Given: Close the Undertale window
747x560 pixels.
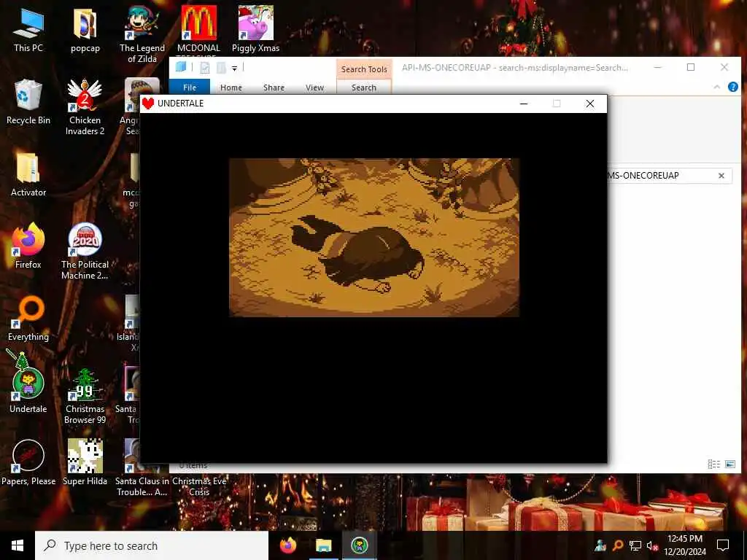Looking at the screenshot, I should [x=589, y=104].
